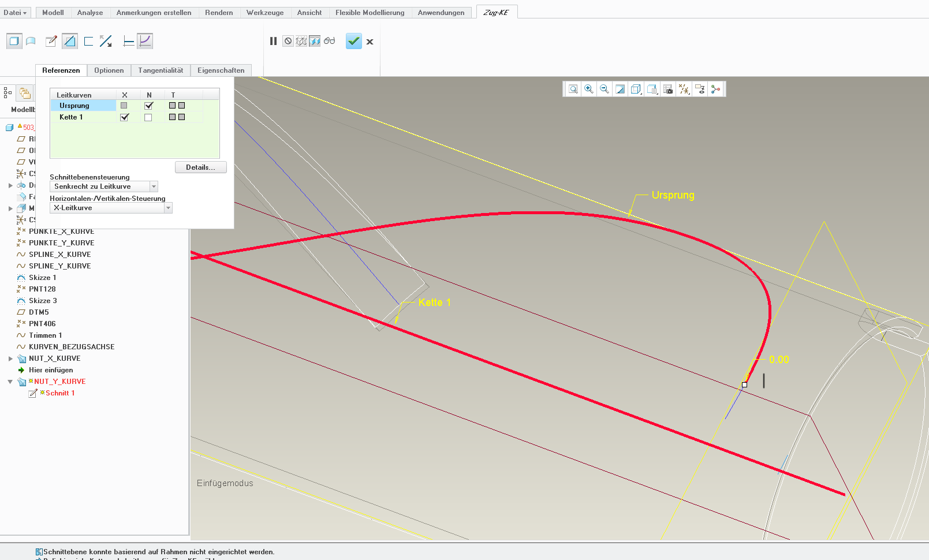Screen dimensions: 929x560
Task: Uncheck the N checkbox for Ursprung
Action: pyautogui.click(x=148, y=106)
